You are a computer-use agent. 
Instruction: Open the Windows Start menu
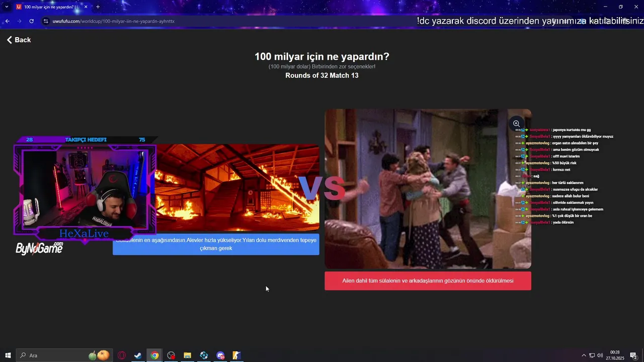tap(8, 355)
